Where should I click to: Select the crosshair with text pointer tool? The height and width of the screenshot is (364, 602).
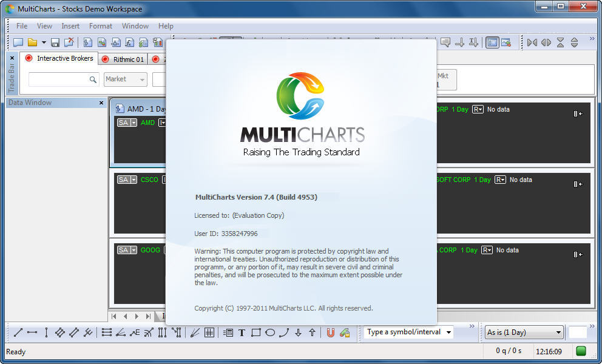tap(473, 42)
